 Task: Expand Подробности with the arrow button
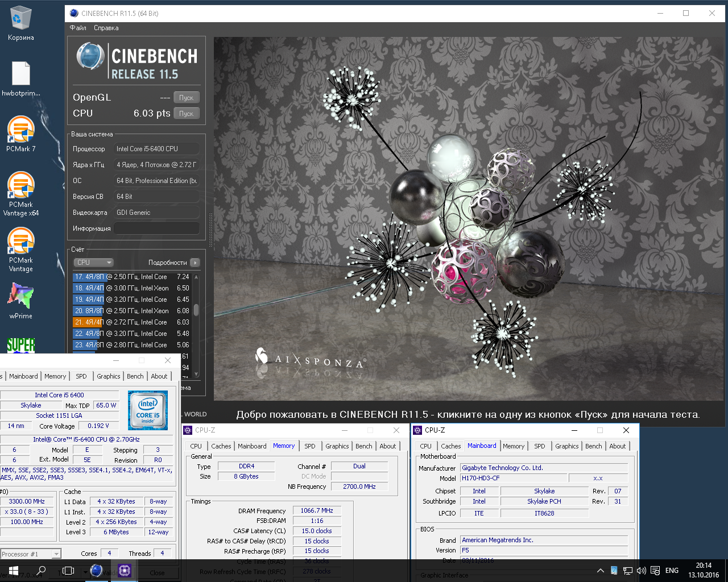click(x=195, y=263)
